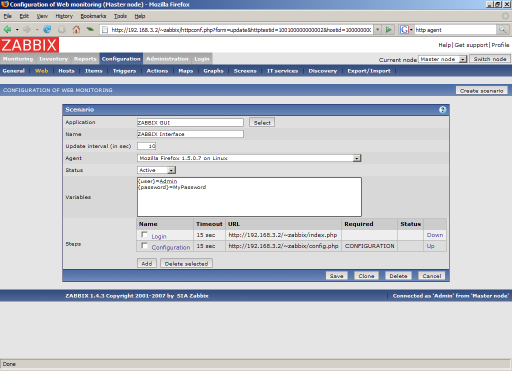The image size is (512, 371).
Task: Open the back button history dropdown arrow
Action: point(17,30)
